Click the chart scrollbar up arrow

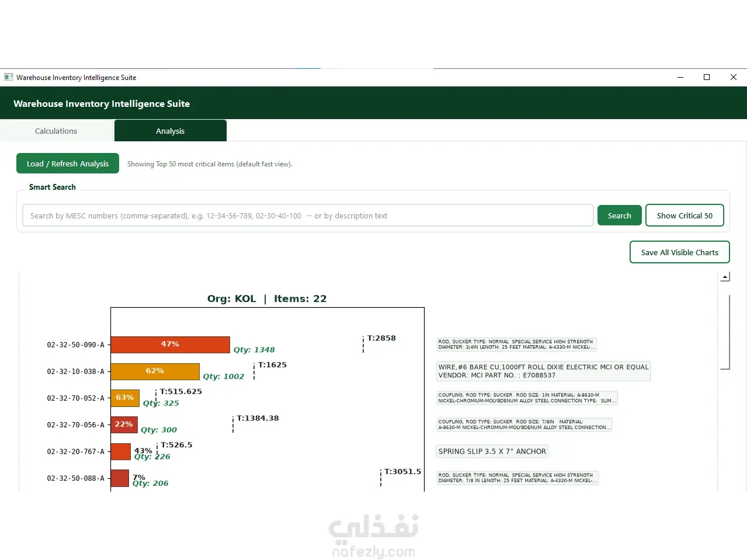click(x=725, y=277)
